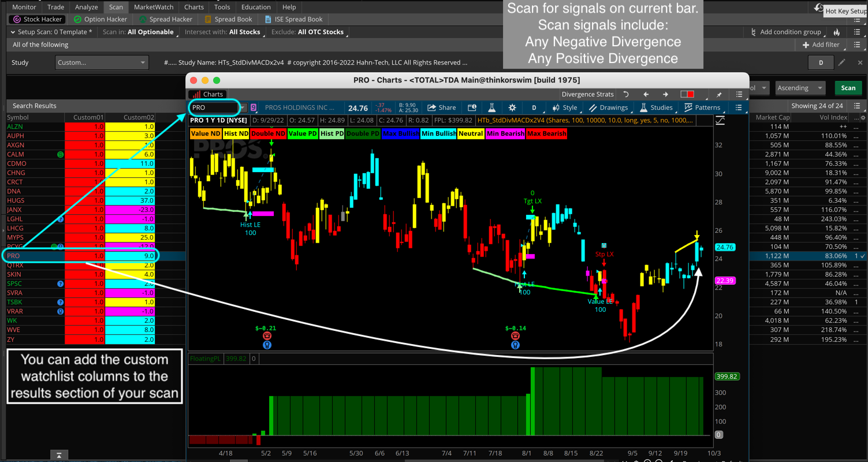Open the Help main tab
Viewport: 868px width, 462px height.
[x=289, y=7]
